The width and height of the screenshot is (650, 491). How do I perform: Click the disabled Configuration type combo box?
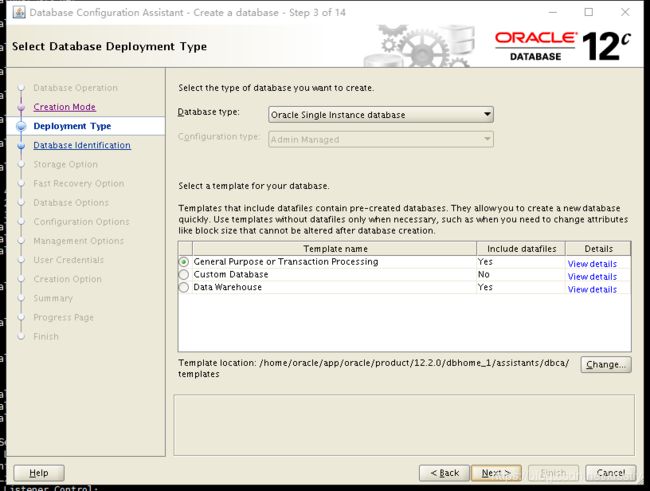coord(381,139)
